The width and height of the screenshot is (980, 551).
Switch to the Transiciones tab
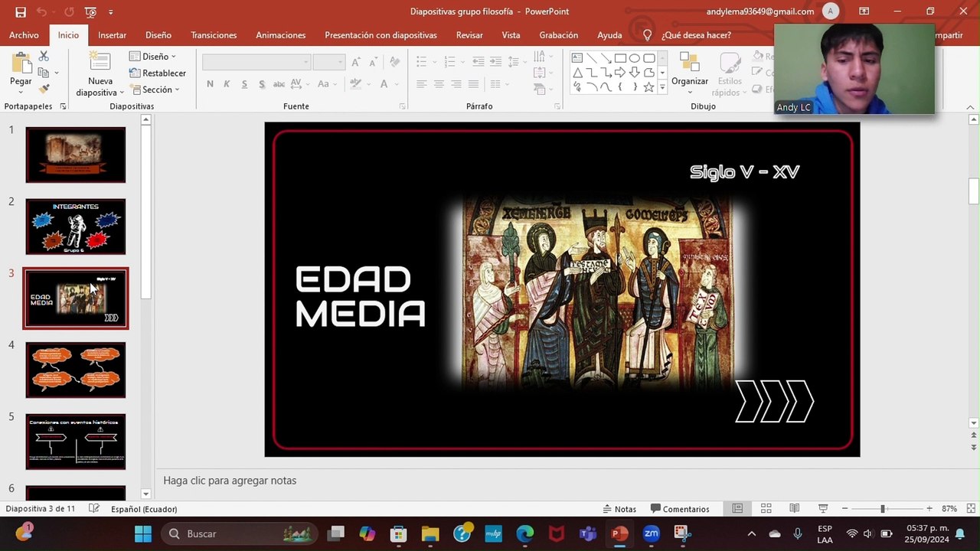pos(214,35)
